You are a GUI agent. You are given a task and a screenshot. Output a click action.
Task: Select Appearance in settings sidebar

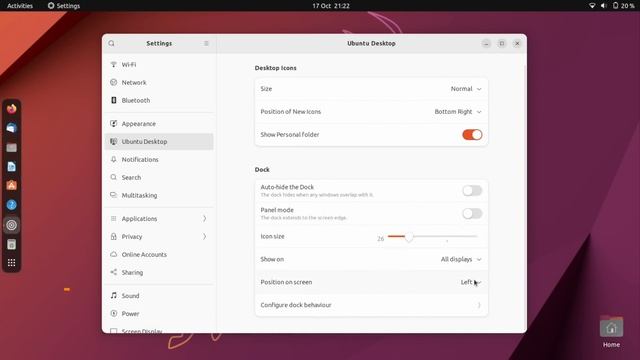[x=159, y=124]
